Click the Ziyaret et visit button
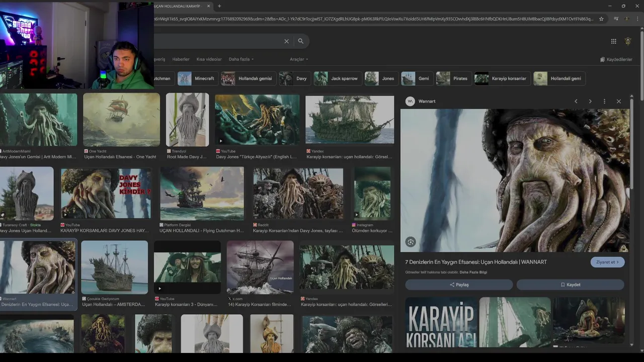 pyautogui.click(x=607, y=262)
